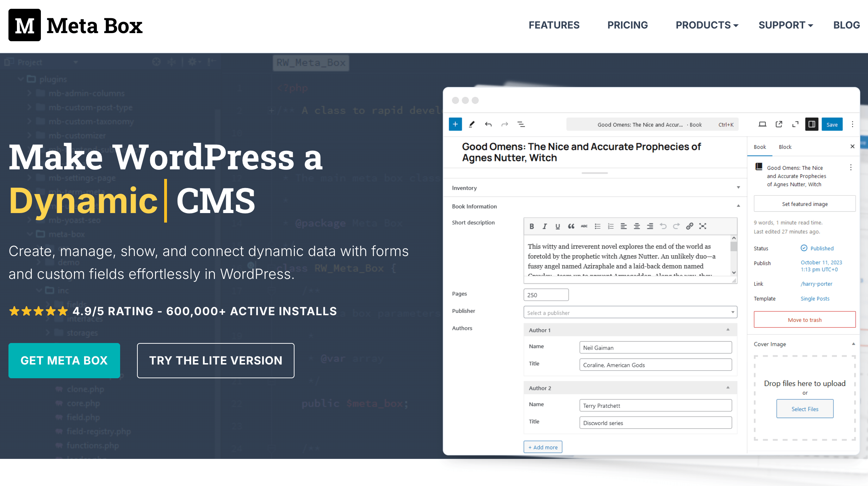This screenshot has width=868, height=486.
Task: Click the Save button in editor
Action: click(832, 124)
